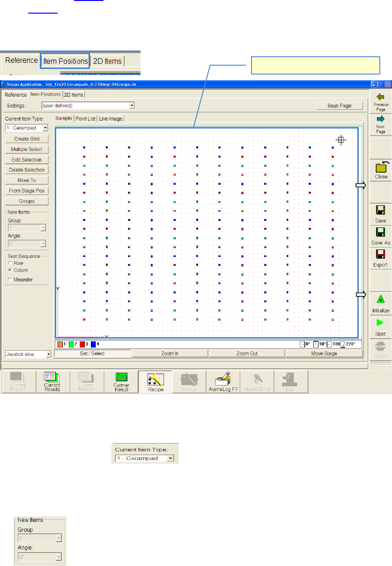Click the 270° angle legend icon
Image resolution: width=392 pixels, height=566 pixels.
[343, 344]
